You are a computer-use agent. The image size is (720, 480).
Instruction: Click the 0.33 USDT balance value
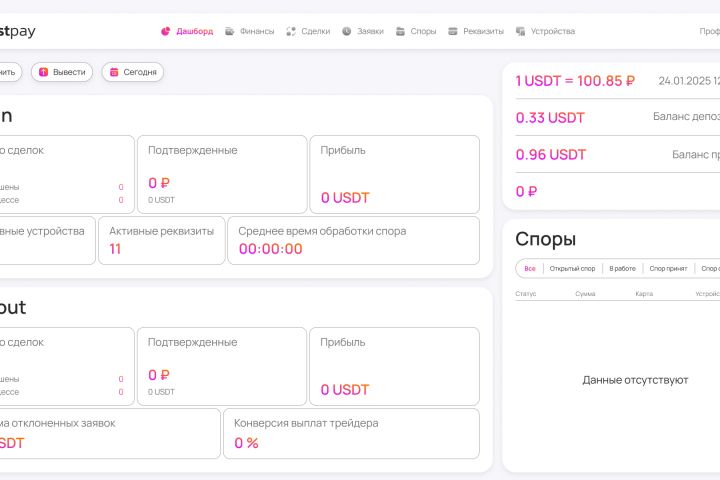coord(550,118)
